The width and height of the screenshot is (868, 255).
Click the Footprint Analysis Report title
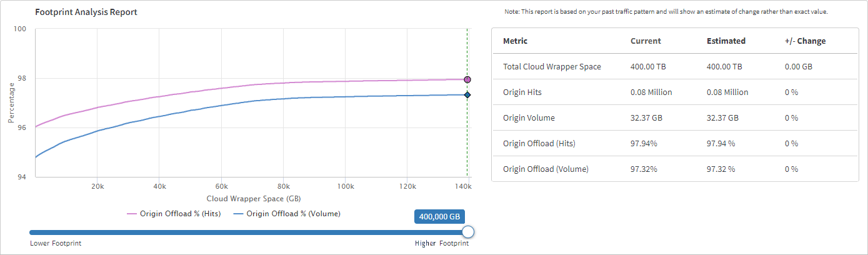click(x=86, y=12)
